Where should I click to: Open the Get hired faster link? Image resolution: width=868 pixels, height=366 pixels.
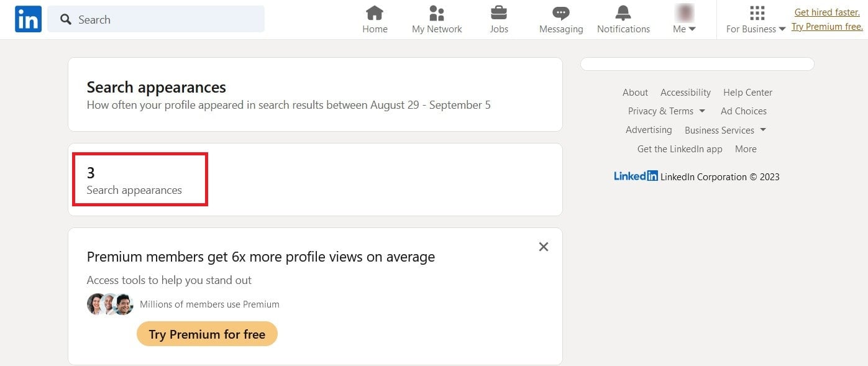coord(827,12)
